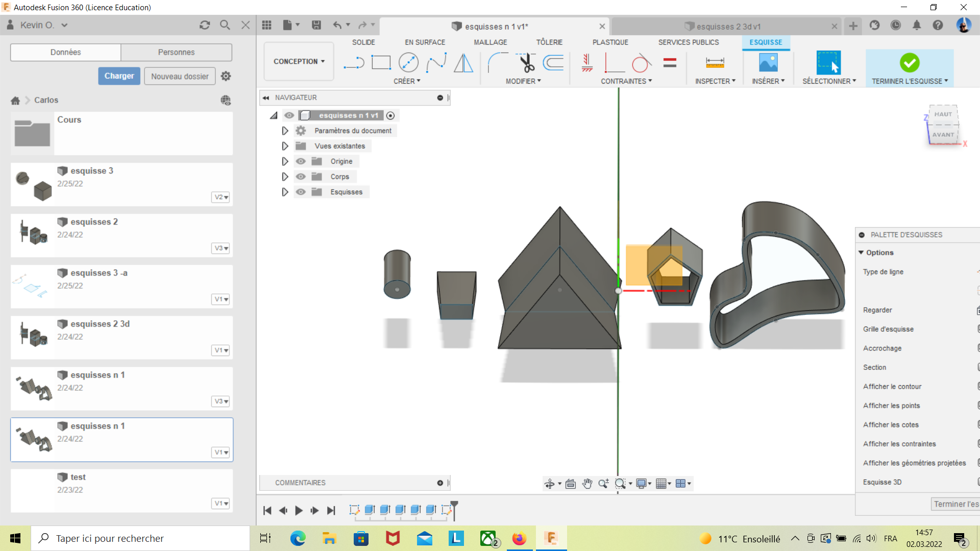980x551 pixels.
Task: Toggle Origine folder eye icon
Action: coord(301,161)
